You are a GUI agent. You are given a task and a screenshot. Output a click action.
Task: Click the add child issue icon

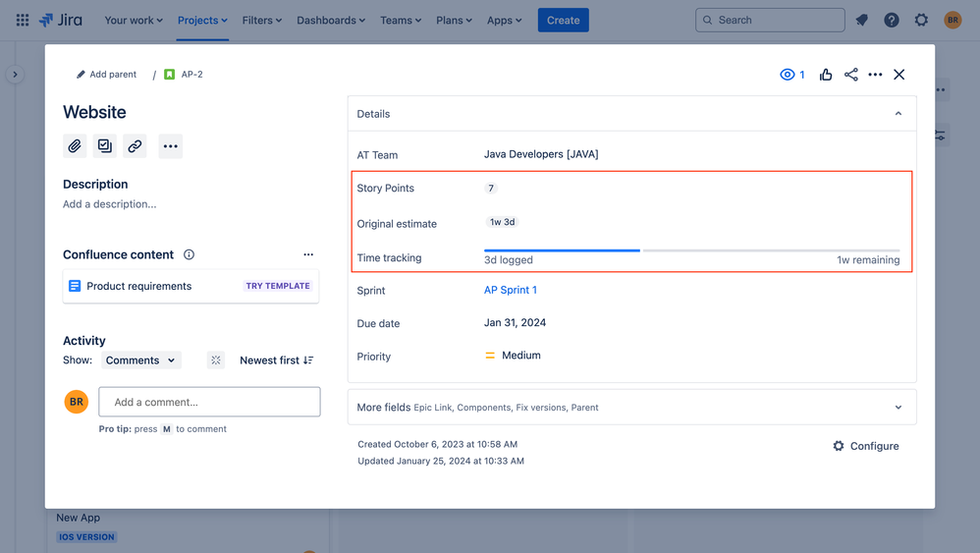tap(104, 146)
